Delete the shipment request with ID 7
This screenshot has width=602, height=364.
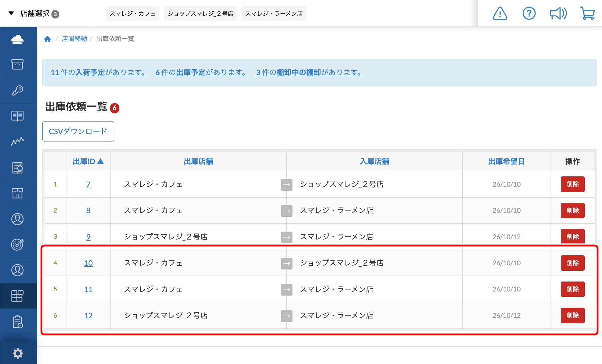tap(573, 184)
